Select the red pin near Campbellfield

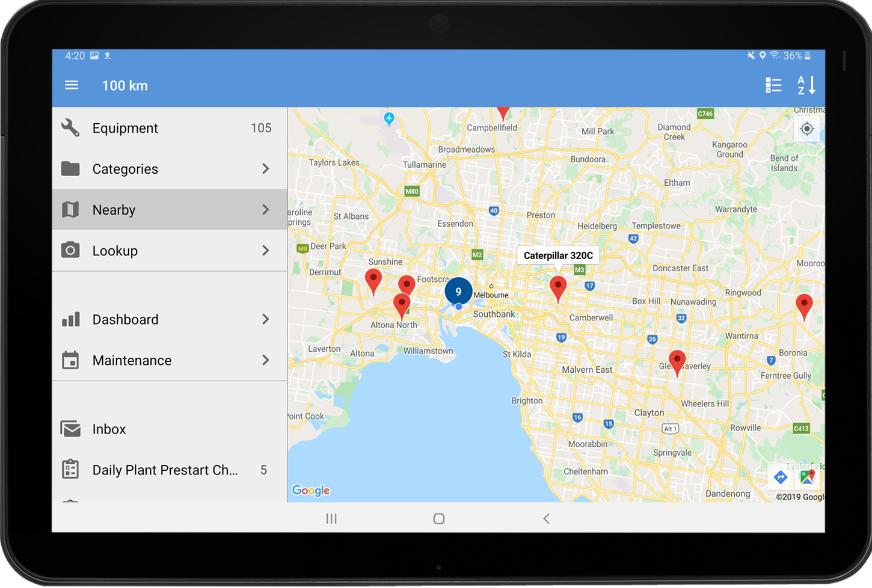(503, 112)
